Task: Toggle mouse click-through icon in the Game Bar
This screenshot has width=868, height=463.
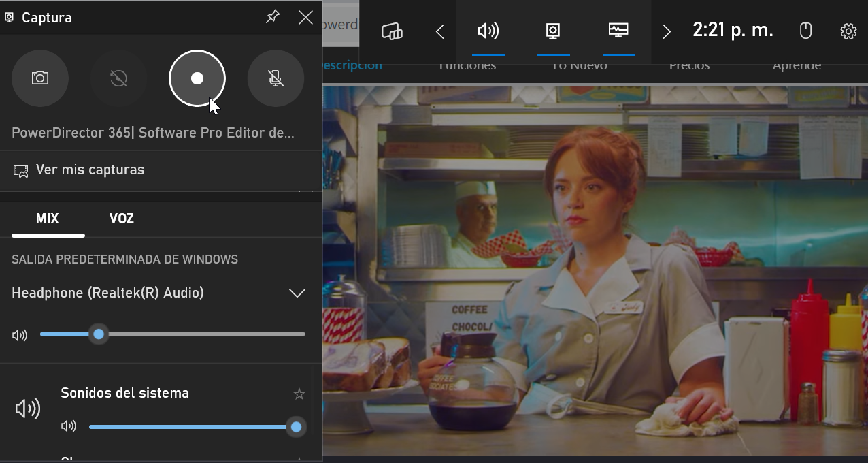Action: [x=805, y=31]
